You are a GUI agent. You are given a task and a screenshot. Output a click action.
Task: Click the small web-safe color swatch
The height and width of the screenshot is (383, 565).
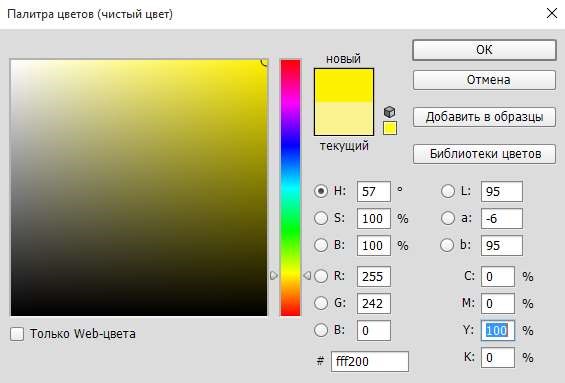390,128
